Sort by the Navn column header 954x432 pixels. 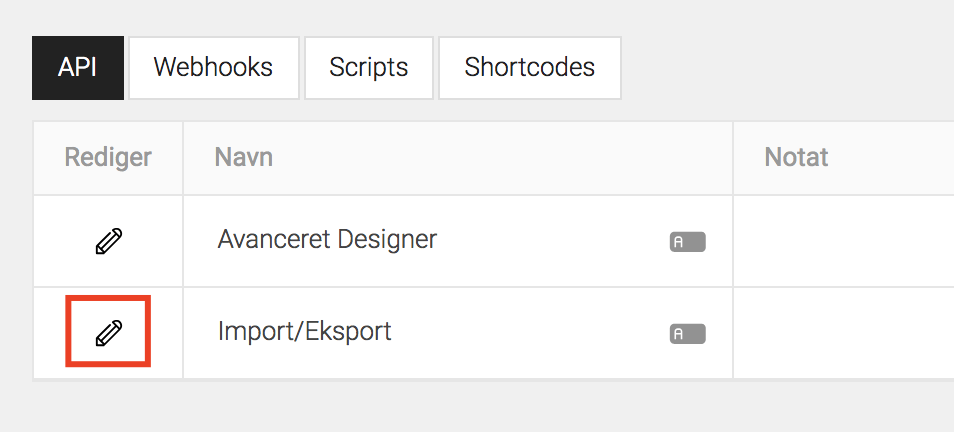click(x=243, y=158)
